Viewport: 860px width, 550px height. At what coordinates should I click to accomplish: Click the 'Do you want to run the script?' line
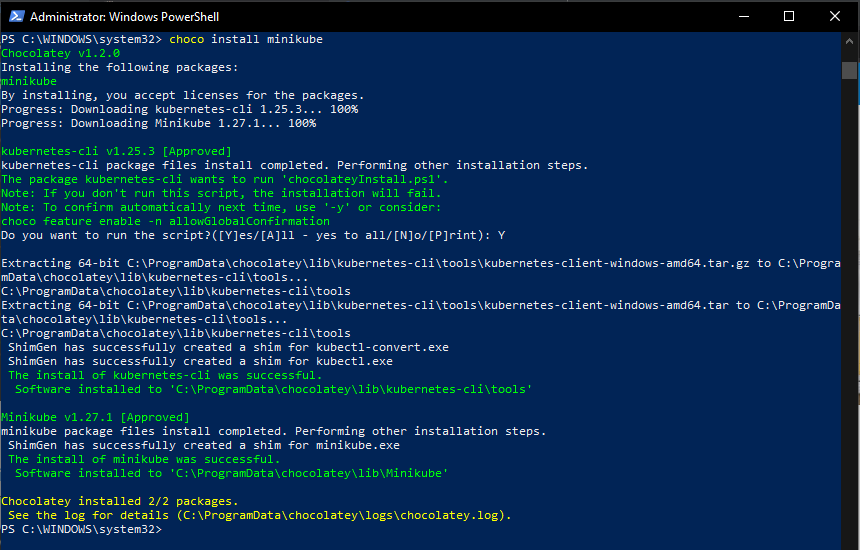tap(253, 235)
